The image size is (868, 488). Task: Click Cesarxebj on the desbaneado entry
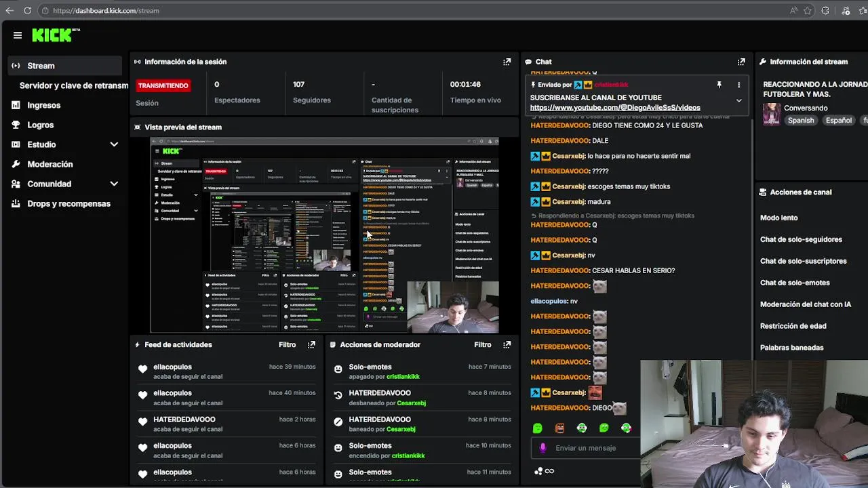pos(411,403)
